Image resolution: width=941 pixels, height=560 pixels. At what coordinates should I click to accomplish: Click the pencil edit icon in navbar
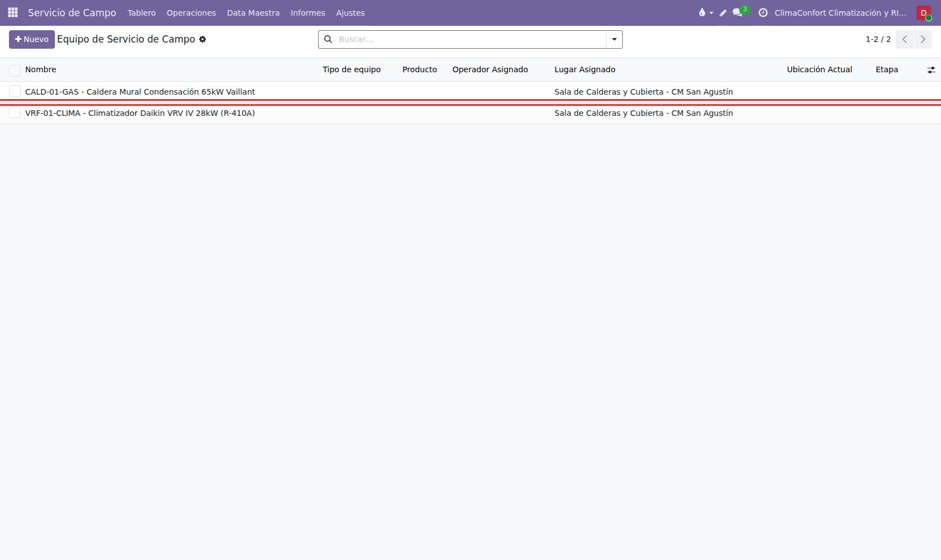[x=723, y=12]
